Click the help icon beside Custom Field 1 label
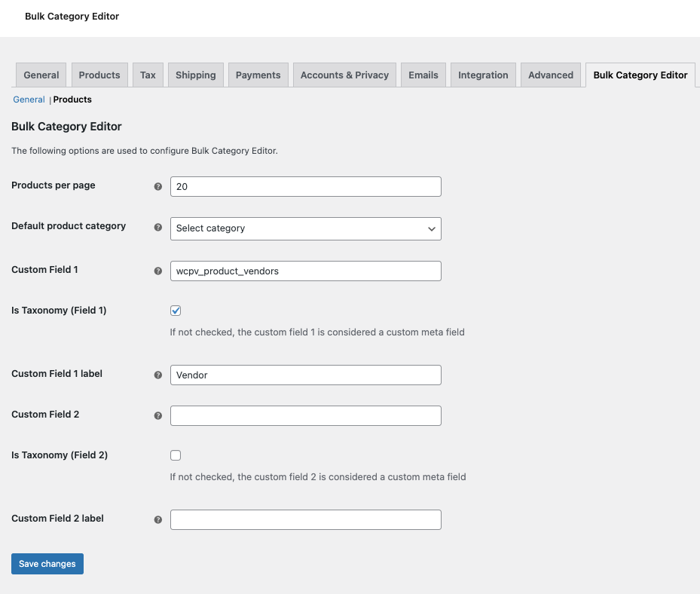 pyautogui.click(x=157, y=374)
